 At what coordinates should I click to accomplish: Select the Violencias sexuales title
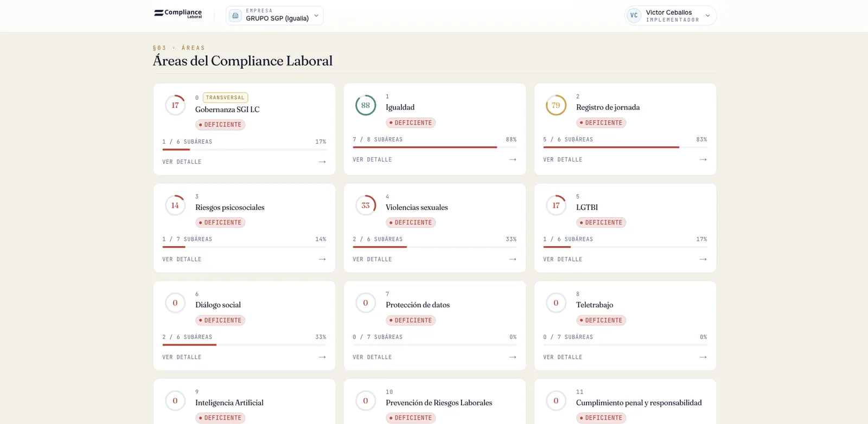click(417, 208)
